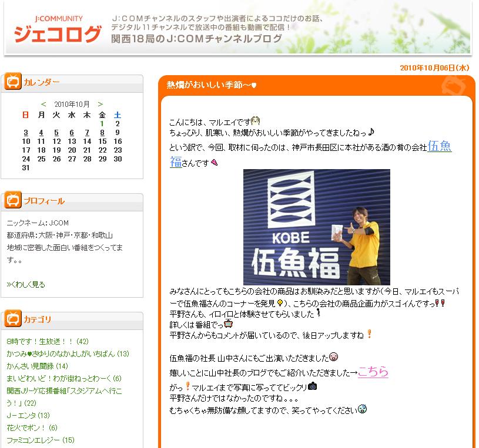479x448 pixels.
Task: Click the 都道府県：大阪・神戸・京都・和歌山 line
Action: click(x=59, y=235)
